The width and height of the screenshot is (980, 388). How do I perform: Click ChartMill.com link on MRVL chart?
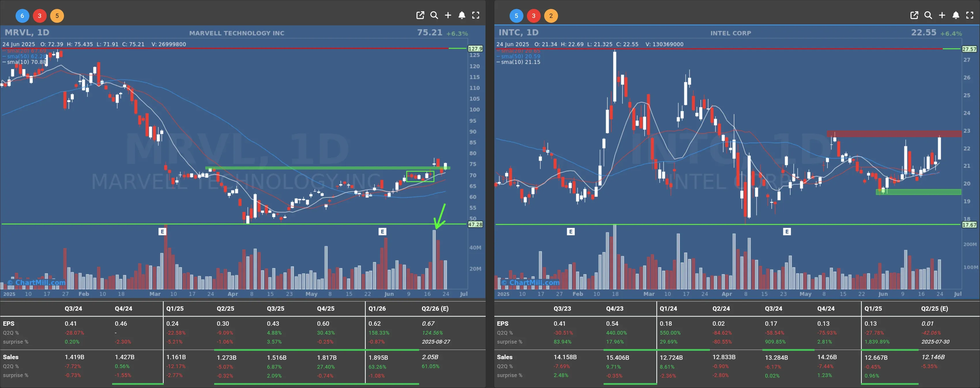(36, 282)
